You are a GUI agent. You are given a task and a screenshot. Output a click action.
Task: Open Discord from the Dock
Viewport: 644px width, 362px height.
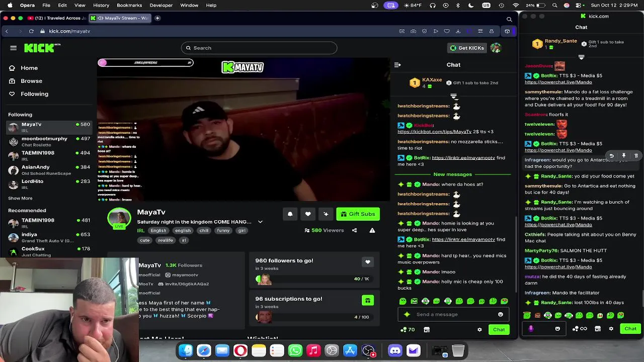(x=395, y=350)
